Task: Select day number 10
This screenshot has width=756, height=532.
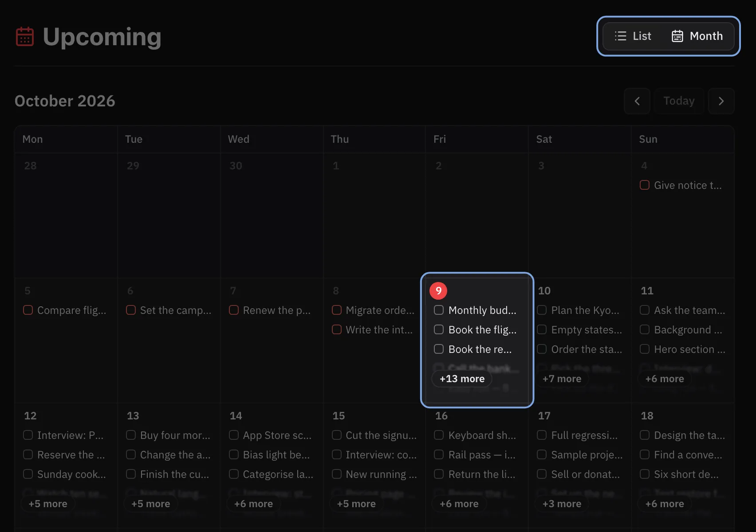Action: (x=544, y=290)
